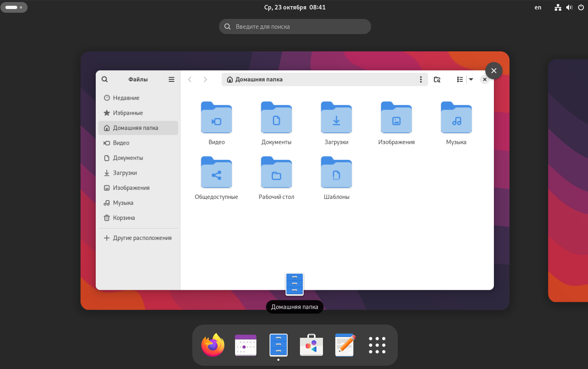Image resolution: width=588 pixels, height=369 pixels.
Task: Launch the Calendar app in dock
Action: pyautogui.click(x=246, y=345)
